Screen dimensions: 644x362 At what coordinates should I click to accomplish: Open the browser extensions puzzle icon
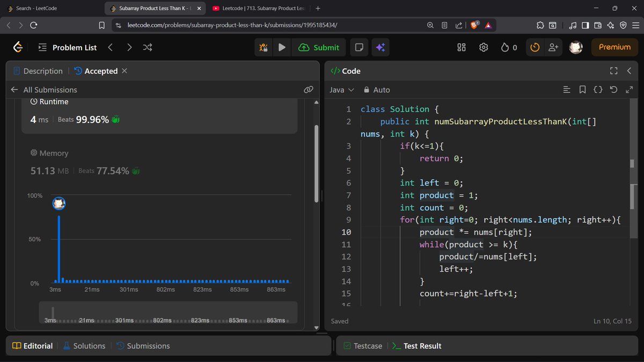(540, 25)
